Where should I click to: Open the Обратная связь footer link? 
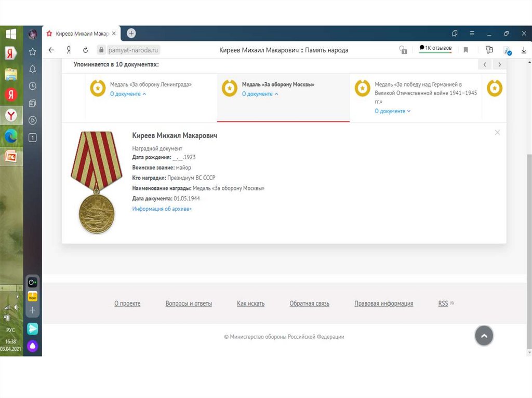(x=310, y=304)
